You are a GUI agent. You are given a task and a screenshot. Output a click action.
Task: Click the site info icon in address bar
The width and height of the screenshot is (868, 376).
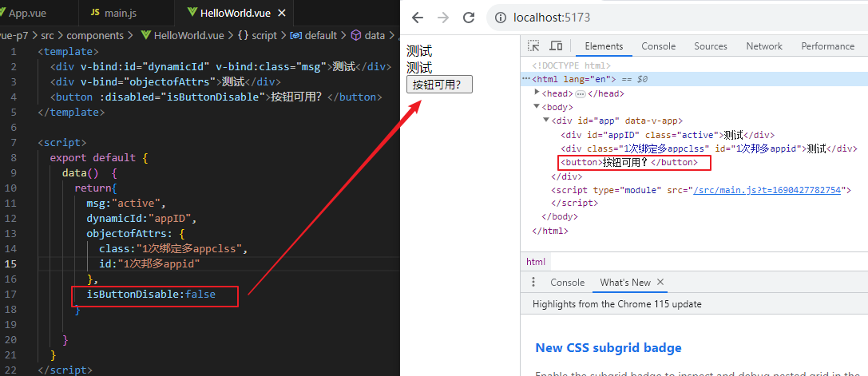pos(501,18)
